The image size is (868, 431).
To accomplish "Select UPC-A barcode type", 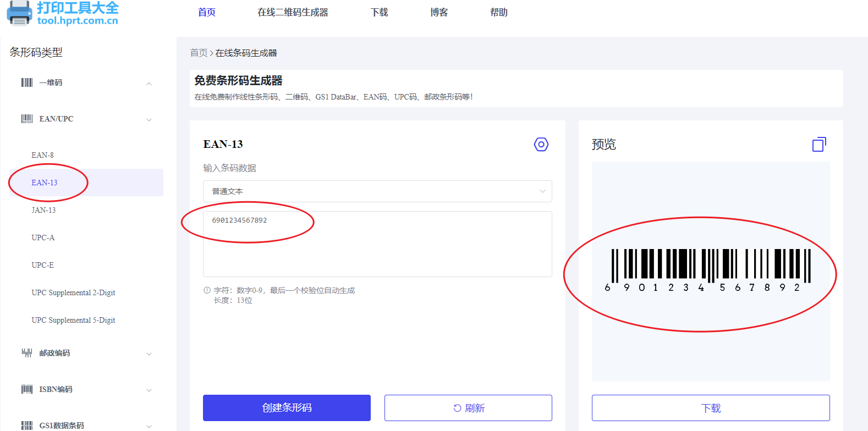I will click(43, 237).
